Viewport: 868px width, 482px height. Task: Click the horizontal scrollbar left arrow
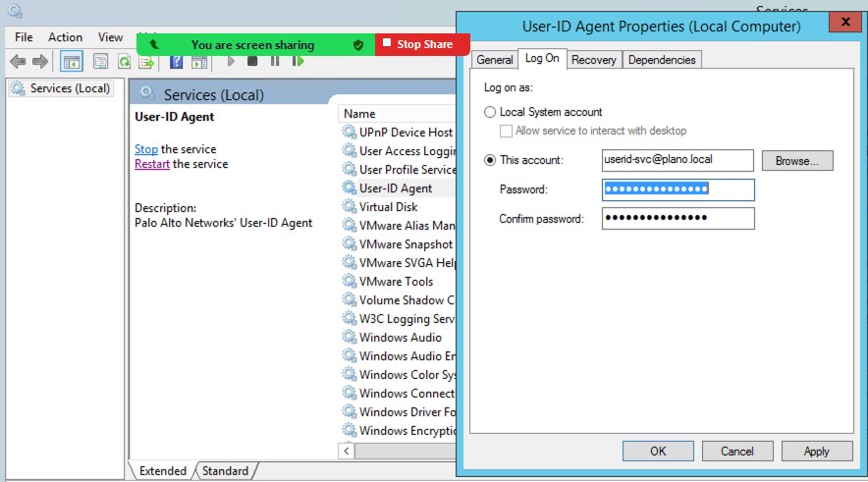coord(347,451)
